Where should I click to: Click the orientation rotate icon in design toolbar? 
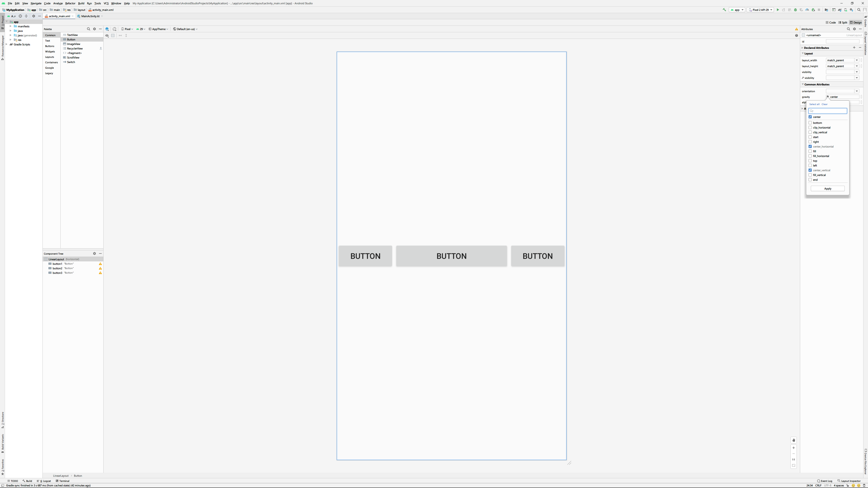coord(115,29)
